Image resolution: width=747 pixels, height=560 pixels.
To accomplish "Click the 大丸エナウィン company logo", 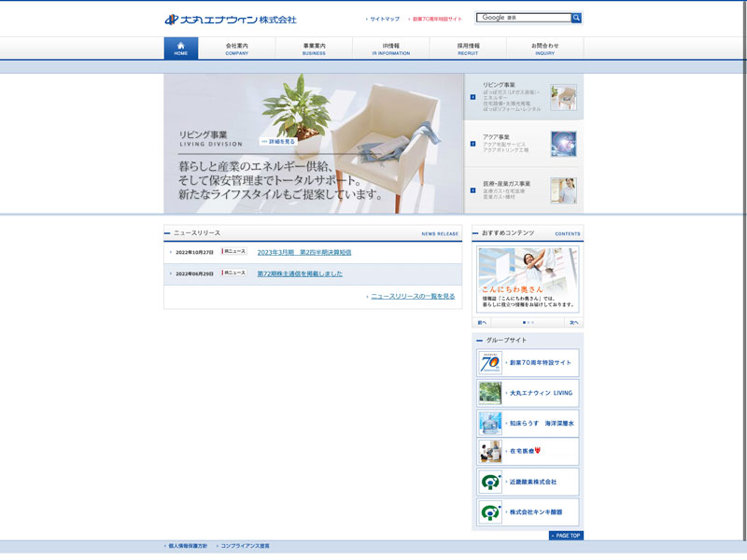I will coord(231,19).
